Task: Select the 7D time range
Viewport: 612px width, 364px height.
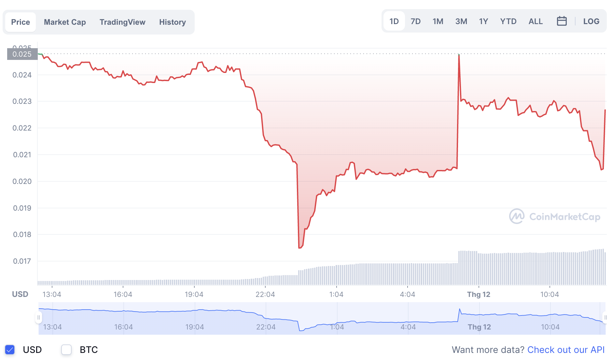Action: tap(415, 21)
